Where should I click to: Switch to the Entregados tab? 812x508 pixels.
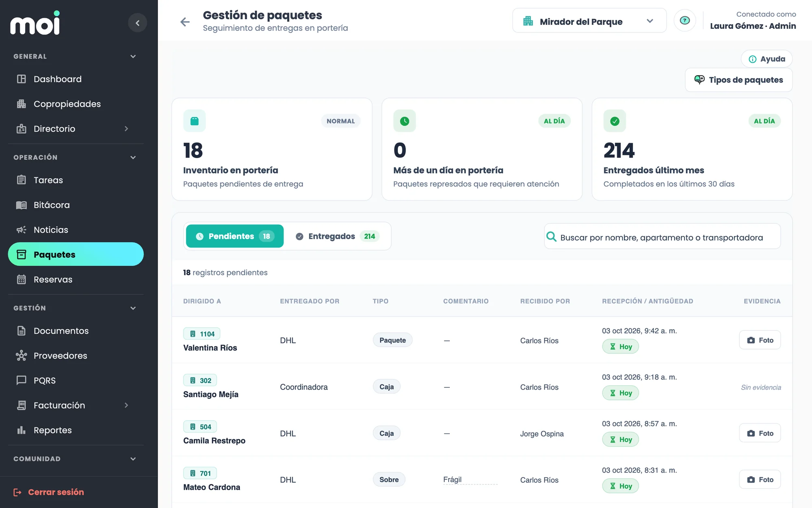coord(337,236)
